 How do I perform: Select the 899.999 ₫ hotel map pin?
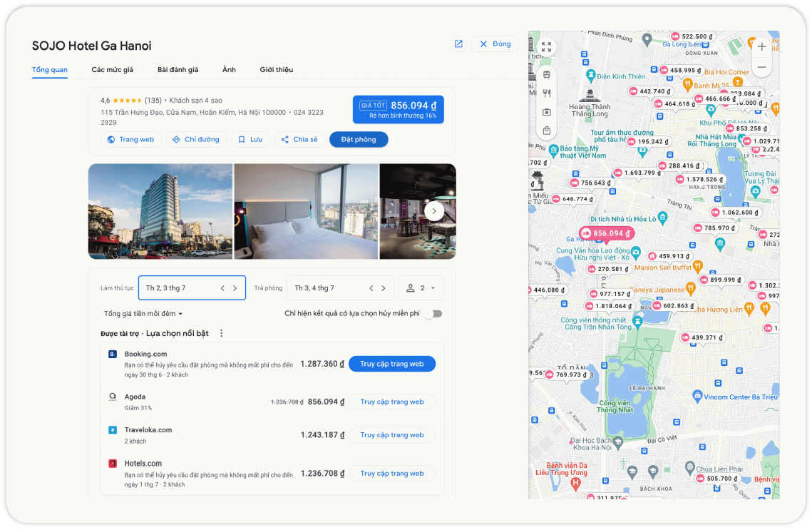pos(721,280)
